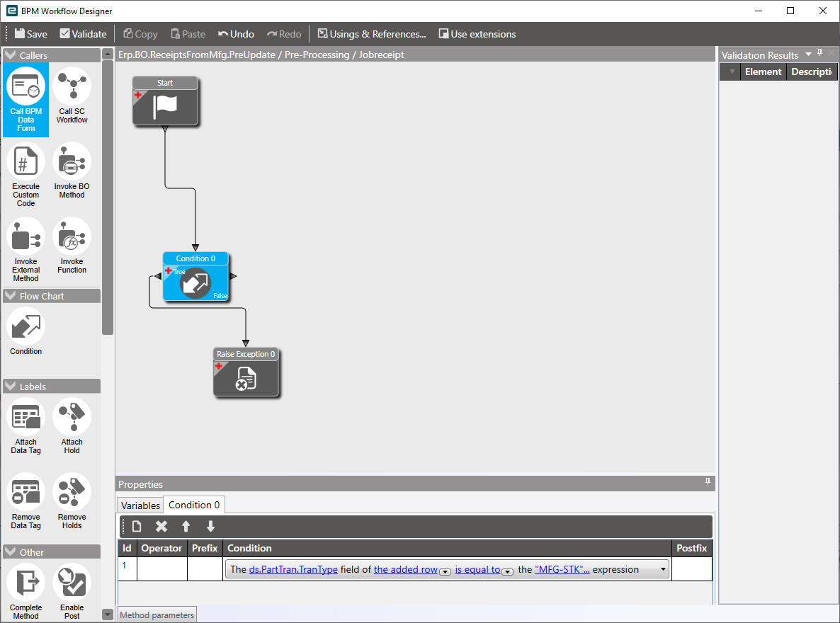Collapse the Callers section
Image resolution: width=840 pixels, height=623 pixels.
point(10,55)
